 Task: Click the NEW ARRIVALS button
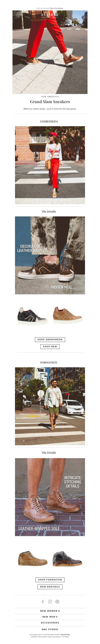click(x=50, y=586)
